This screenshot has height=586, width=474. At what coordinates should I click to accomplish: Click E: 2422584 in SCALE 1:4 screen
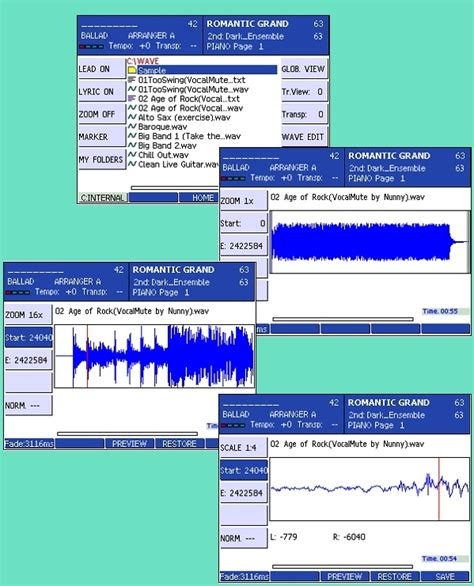coord(244,493)
